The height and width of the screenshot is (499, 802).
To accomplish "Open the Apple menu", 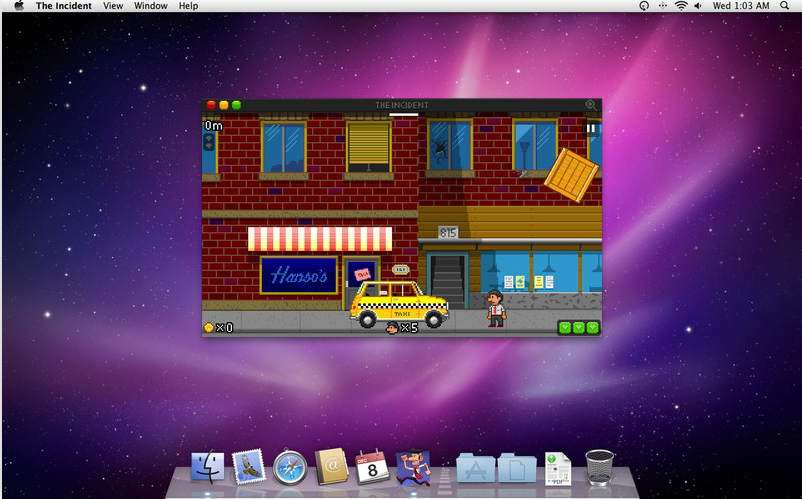I will [x=19, y=6].
